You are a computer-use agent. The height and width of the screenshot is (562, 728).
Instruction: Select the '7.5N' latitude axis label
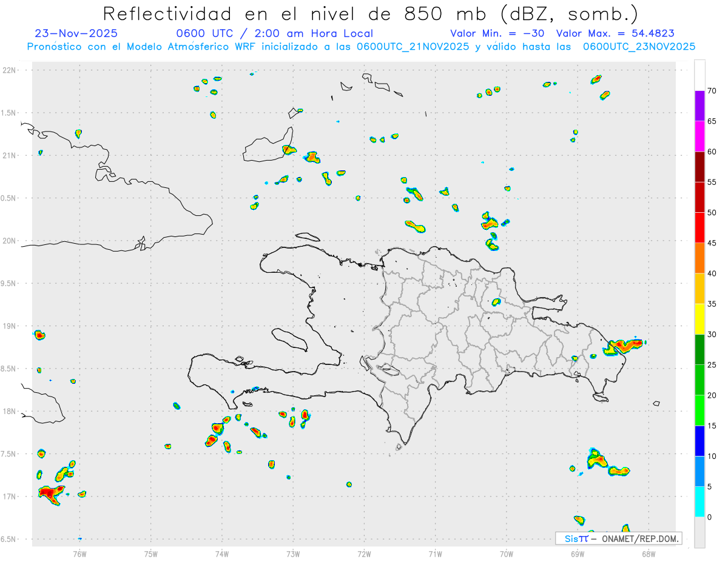9,454
